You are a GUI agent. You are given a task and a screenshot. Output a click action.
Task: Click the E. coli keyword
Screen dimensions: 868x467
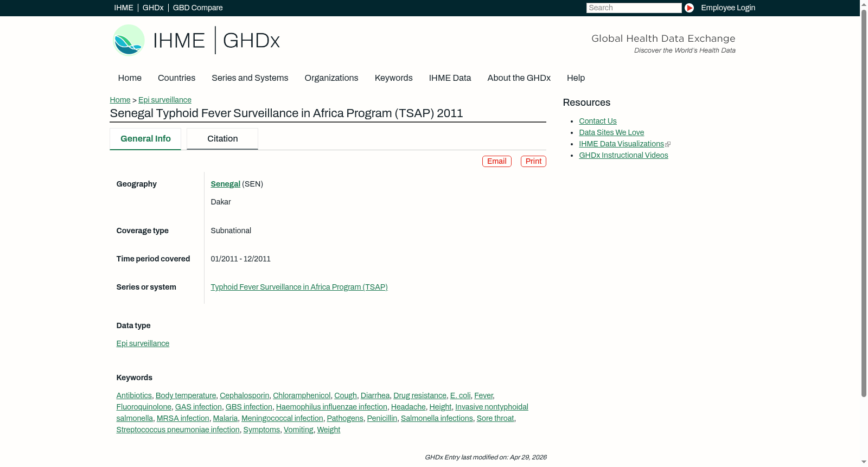tap(460, 395)
